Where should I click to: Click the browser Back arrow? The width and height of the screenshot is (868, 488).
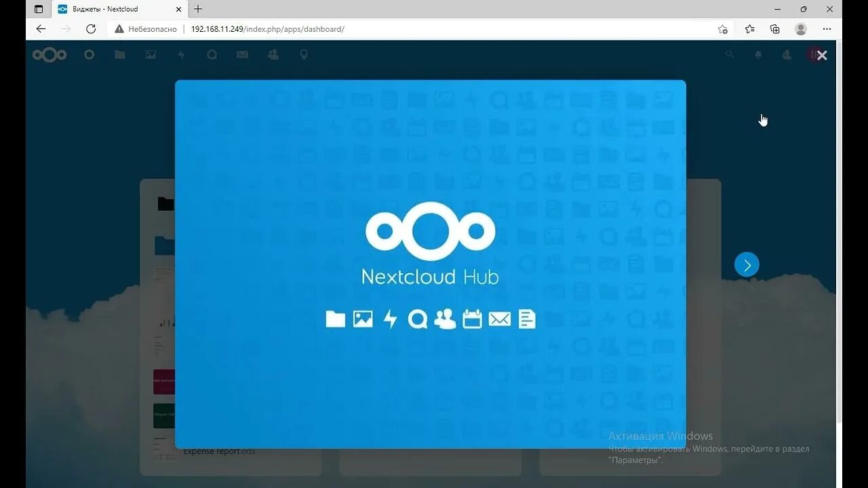41,29
